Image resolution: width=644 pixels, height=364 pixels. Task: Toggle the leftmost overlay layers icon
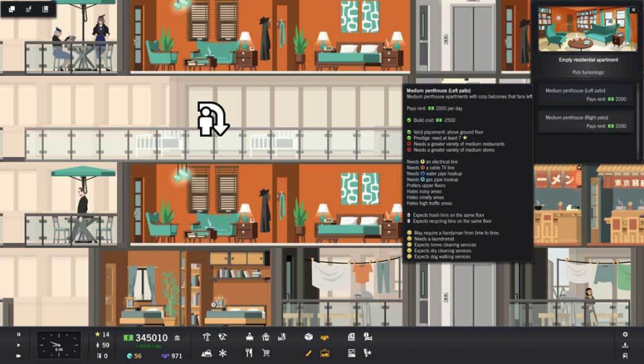pos(12,9)
